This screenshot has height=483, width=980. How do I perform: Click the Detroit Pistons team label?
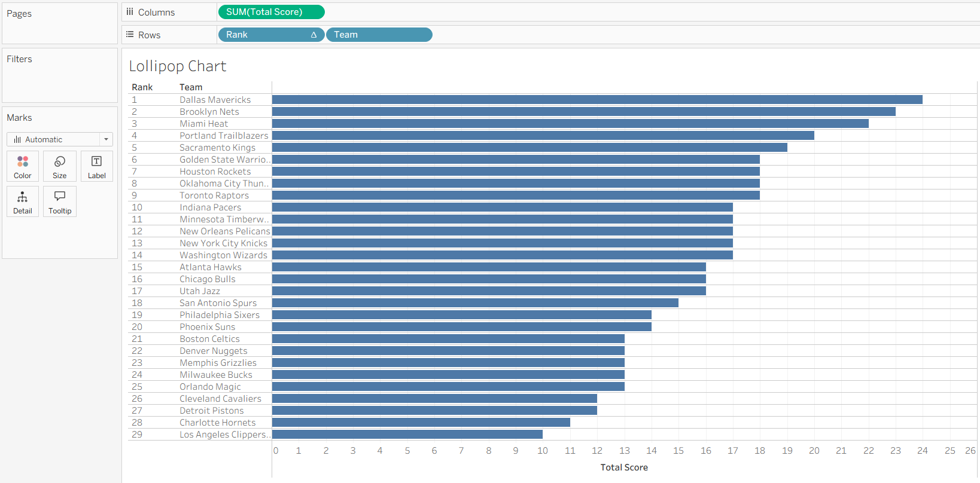212,411
